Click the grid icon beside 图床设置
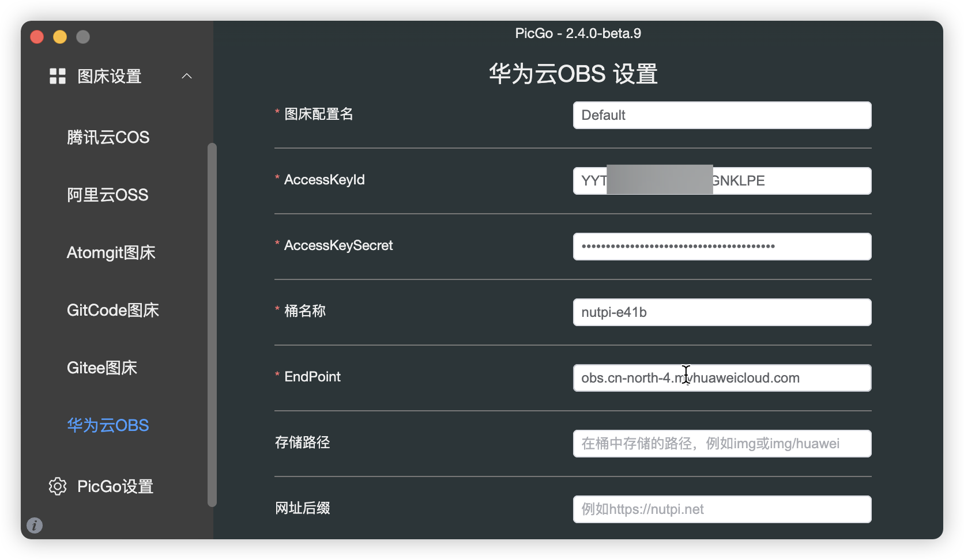The width and height of the screenshot is (964, 560). pyautogui.click(x=58, y=76)
